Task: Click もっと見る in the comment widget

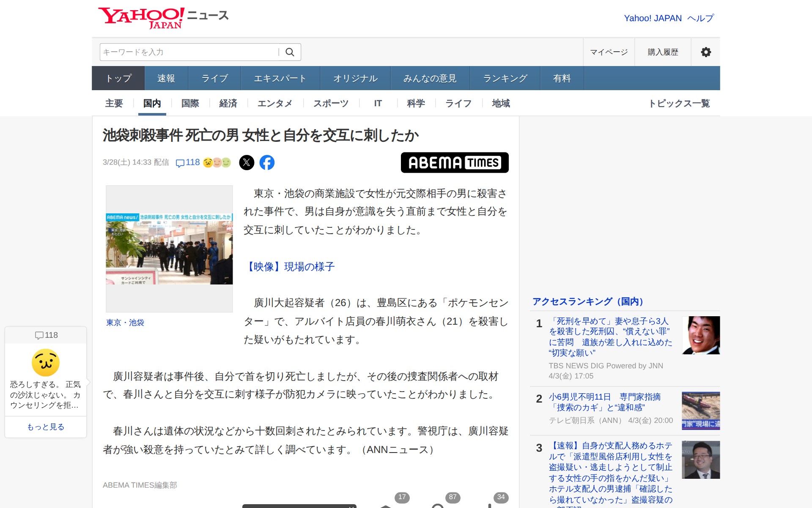Action: (46, 427)
